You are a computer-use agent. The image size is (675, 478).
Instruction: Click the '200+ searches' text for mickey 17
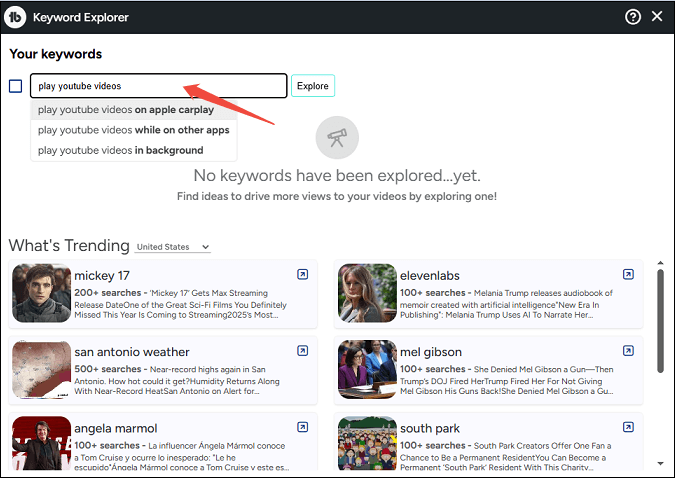(108, 293)
